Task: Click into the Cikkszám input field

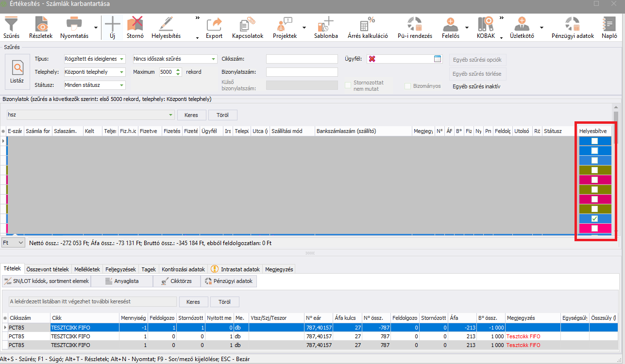Action: tap(302, 59)
